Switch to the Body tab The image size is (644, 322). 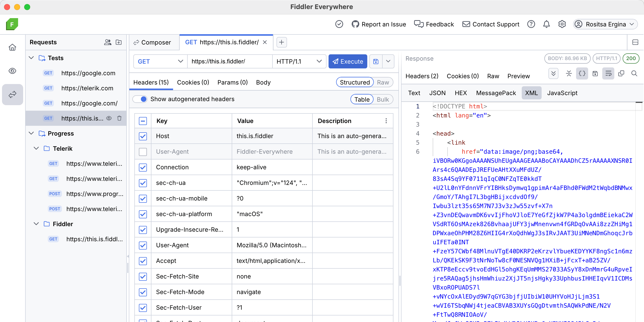pyautogui.click(x=263, y=83)
